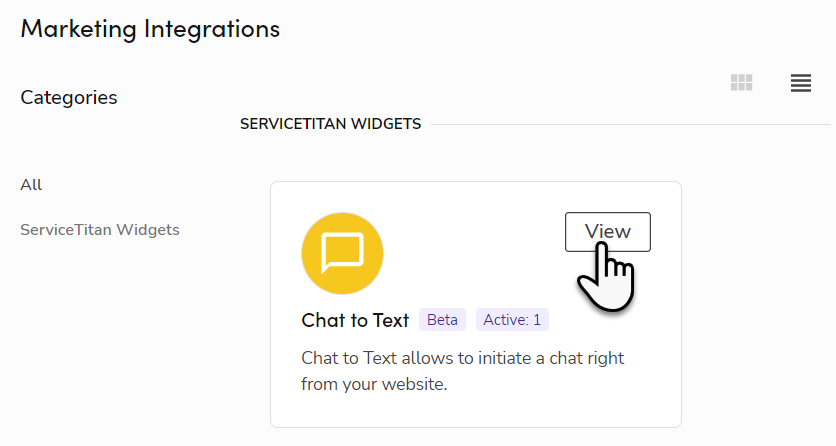Image resolution: width=836 pixels, height=446 pixels.
Task: Click the SERVICETITAN WIDGETS section header
Action: pos(330,124)
